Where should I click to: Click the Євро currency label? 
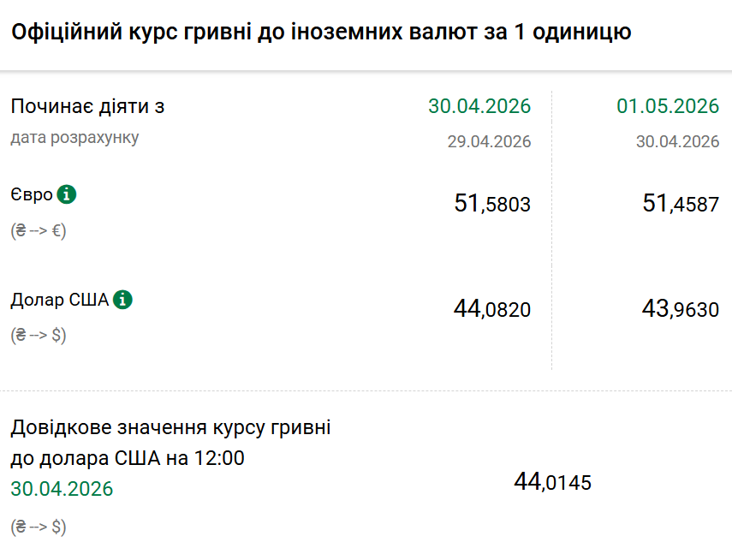tap(32, 195)
